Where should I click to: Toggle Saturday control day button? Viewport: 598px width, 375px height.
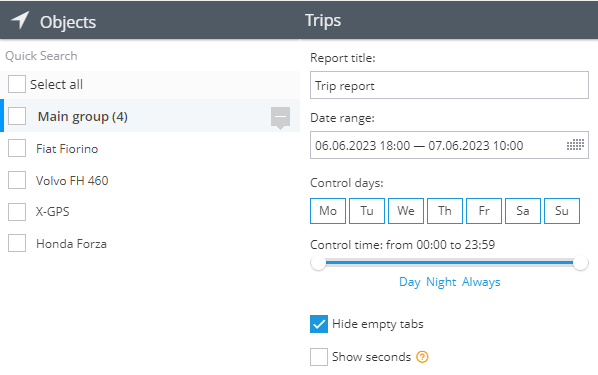(522, 211)
